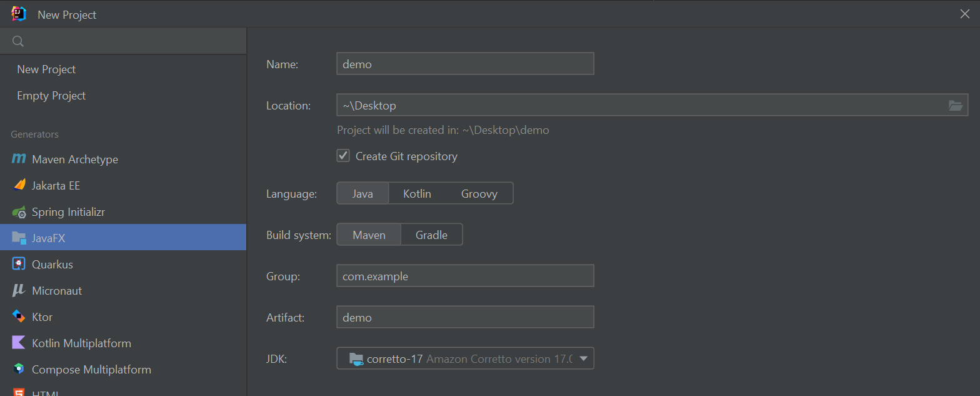The height and width of the screenshot is (396, 980).
Task: Click the Group input field
Action: (x=465, y=276)
